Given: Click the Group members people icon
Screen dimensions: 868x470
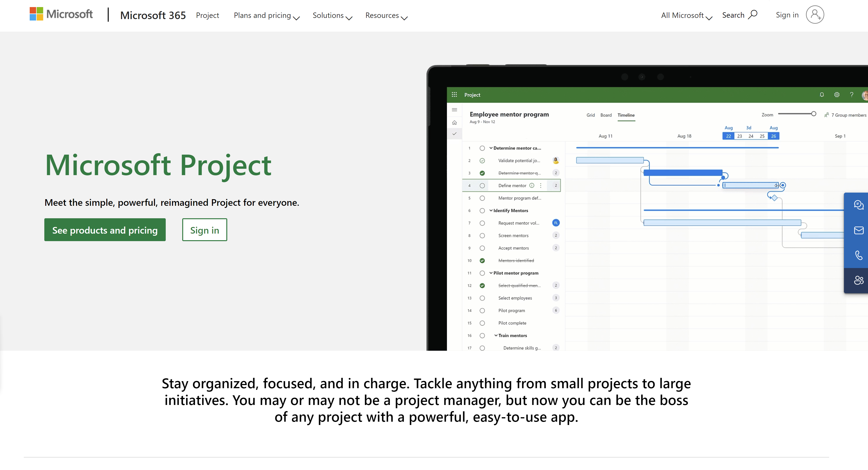Looking at the screenshot, I should click(826, 115).
